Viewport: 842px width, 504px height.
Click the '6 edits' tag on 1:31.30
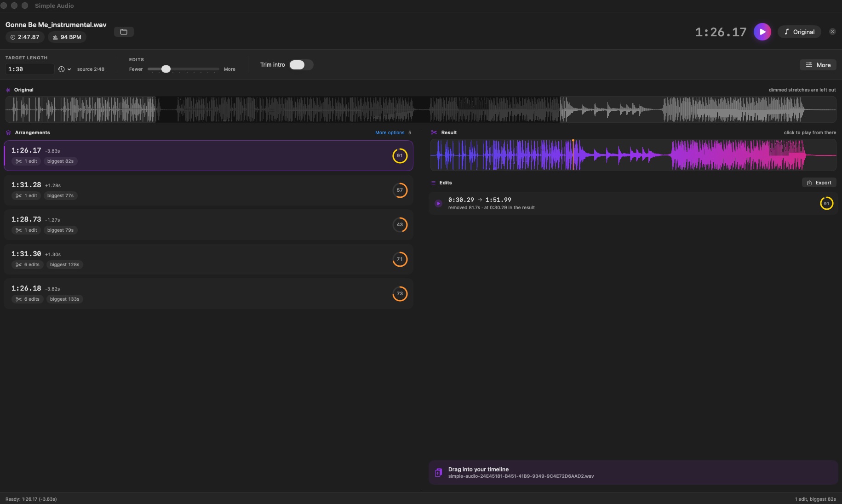pos(28,264)
